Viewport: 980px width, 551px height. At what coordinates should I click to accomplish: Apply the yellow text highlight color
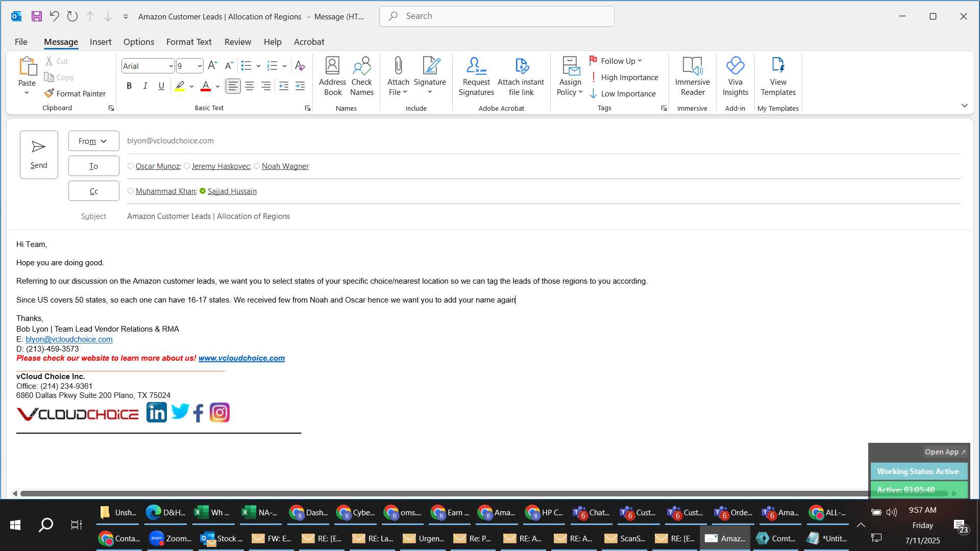click(x=180, y=86)
